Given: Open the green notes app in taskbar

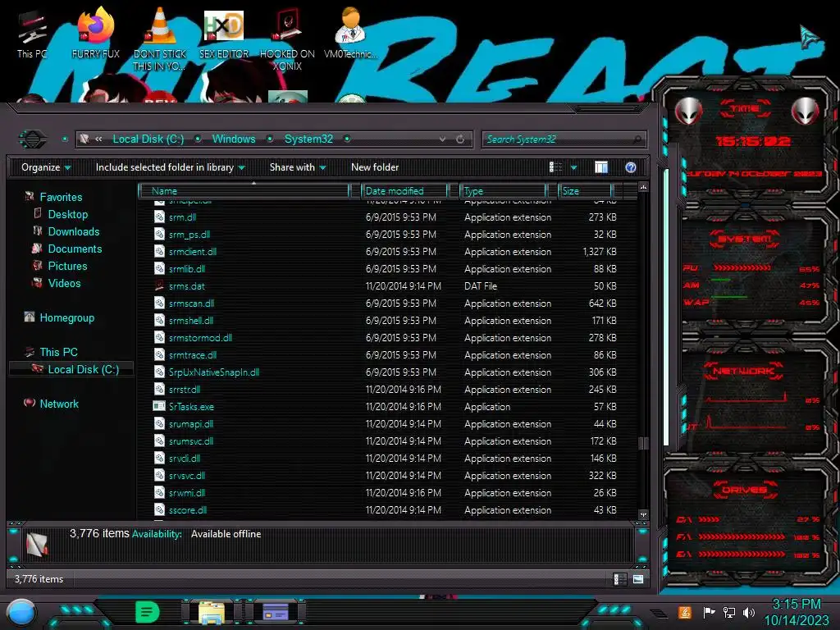Looking at the screenshot, I should click(148, 612).
